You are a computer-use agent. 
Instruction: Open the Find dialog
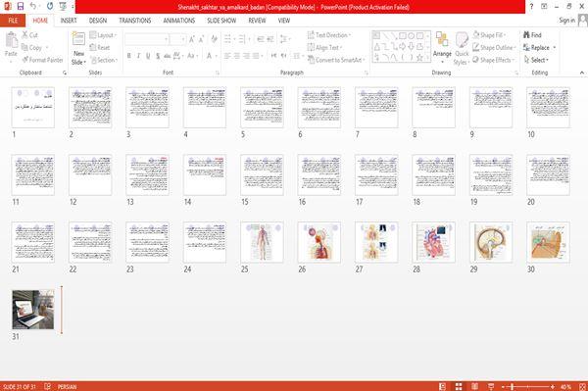(x=532, y=35)
